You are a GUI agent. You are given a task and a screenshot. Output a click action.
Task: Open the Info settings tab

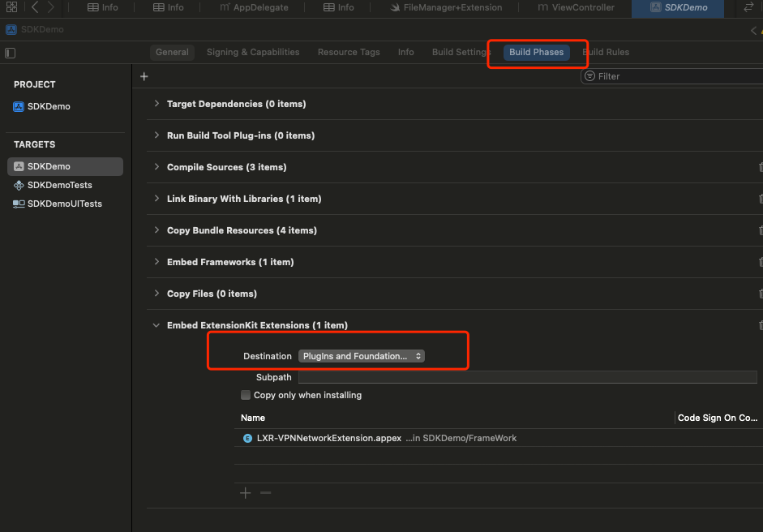pos(406,52)
